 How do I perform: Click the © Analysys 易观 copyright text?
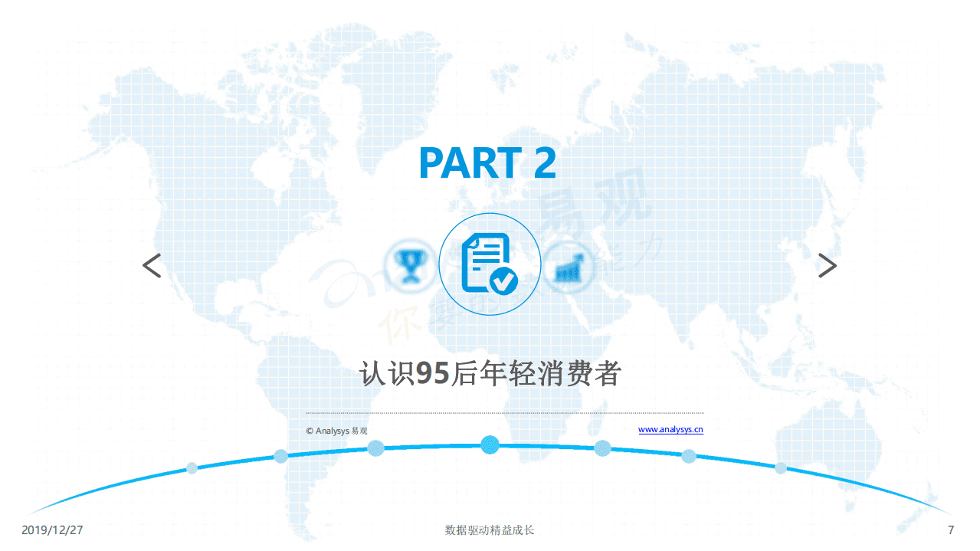(335, 429)
